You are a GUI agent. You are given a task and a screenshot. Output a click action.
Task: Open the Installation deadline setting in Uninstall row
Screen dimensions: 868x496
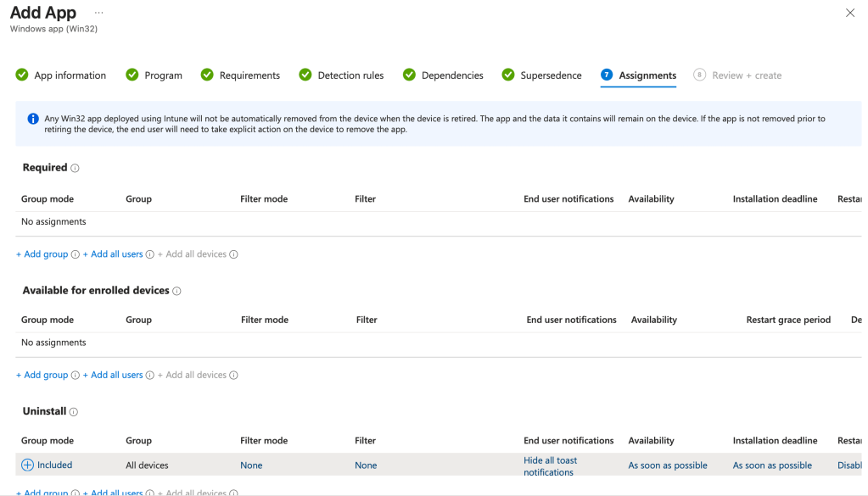[x=772, y=465]
